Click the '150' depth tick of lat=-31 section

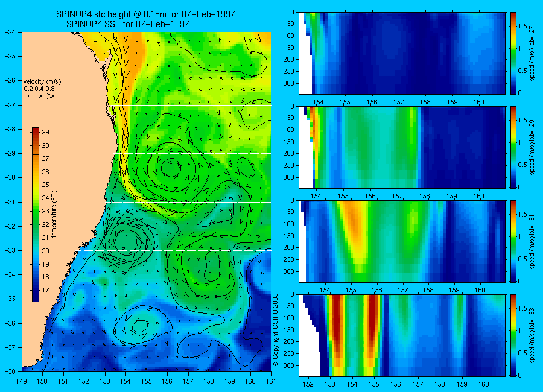click(290, 236)
